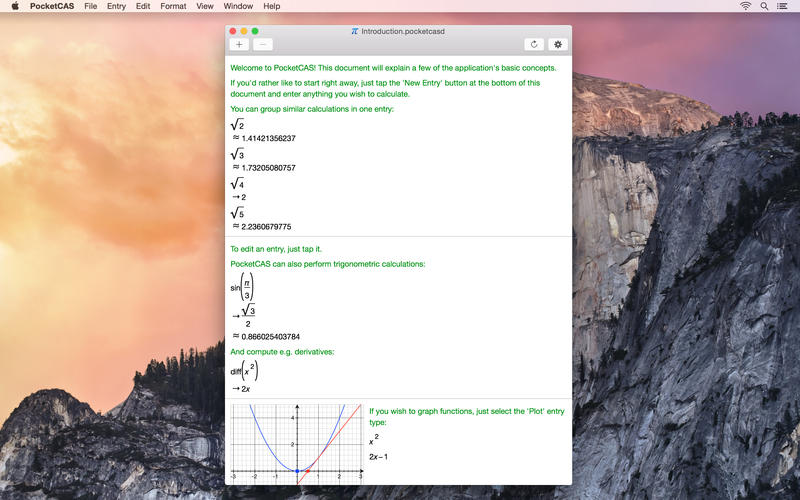Open the Apple menu
Viewport: 800px width, 500px height.
point(15,6)
